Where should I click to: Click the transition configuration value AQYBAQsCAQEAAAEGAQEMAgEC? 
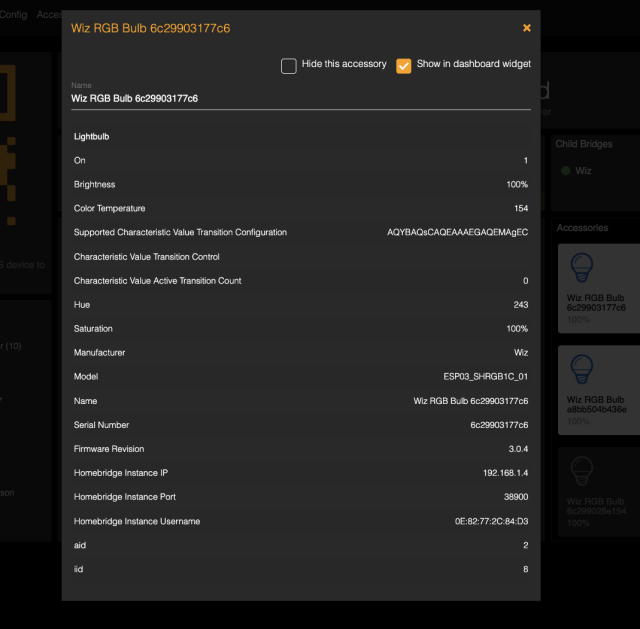(x=458, y=232)
